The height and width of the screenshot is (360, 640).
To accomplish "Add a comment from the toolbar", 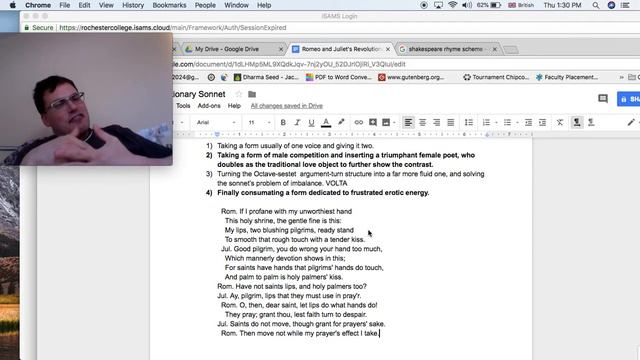I will point(373,122).
